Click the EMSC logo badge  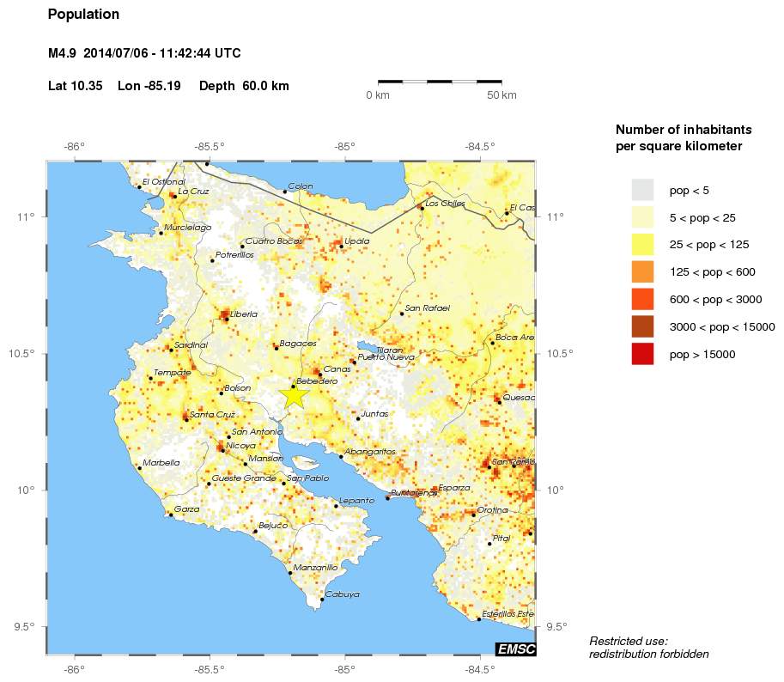click(x=515, y=650)
